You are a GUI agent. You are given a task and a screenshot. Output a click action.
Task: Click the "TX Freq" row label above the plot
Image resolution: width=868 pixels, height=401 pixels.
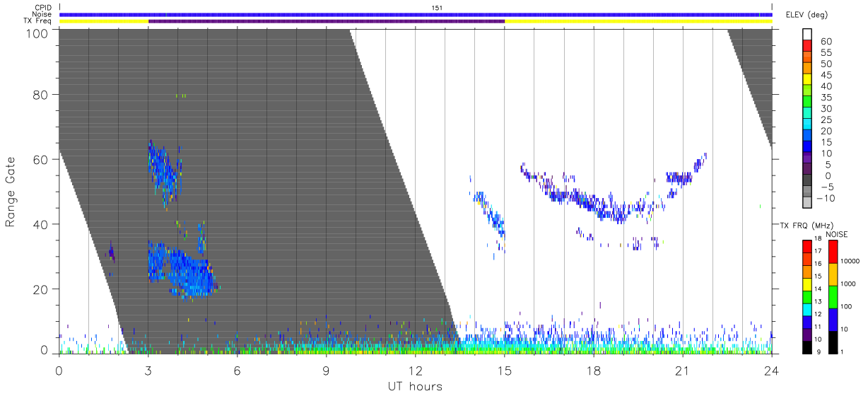(39, 21)
